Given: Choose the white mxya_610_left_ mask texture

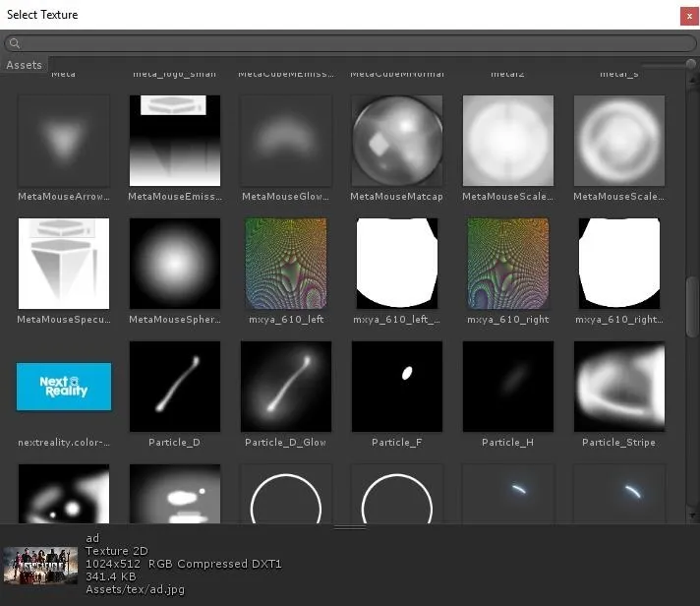Looking at the screenshot, I should (x=397, y=264).
